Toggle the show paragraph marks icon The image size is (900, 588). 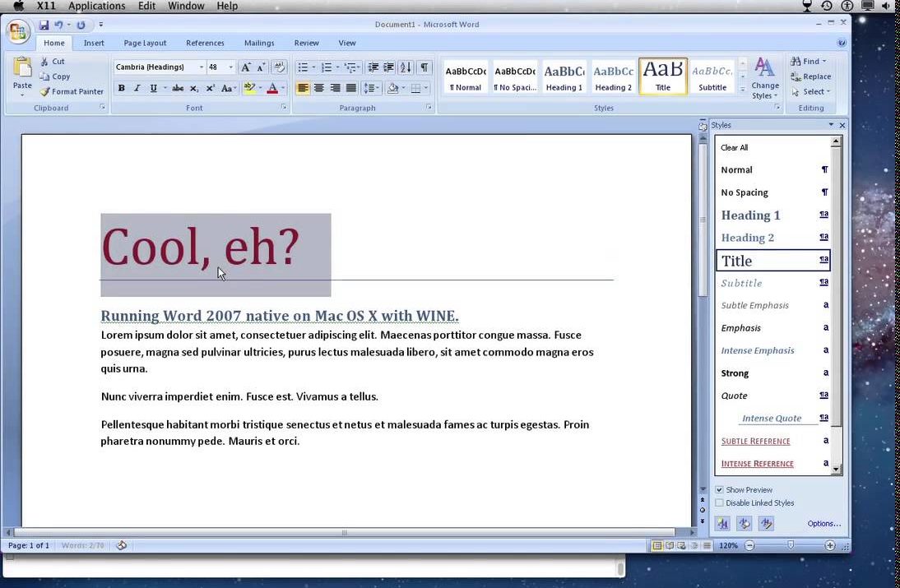tap(424, 67)
